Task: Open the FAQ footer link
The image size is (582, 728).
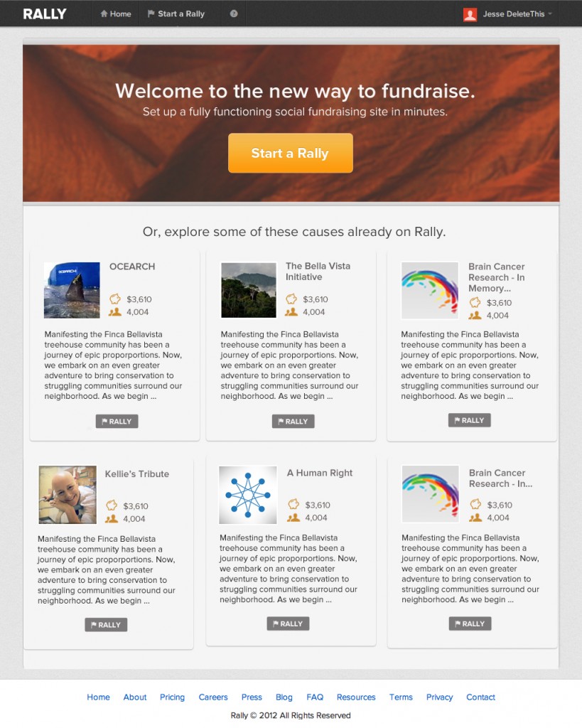Action: (315, 697)
